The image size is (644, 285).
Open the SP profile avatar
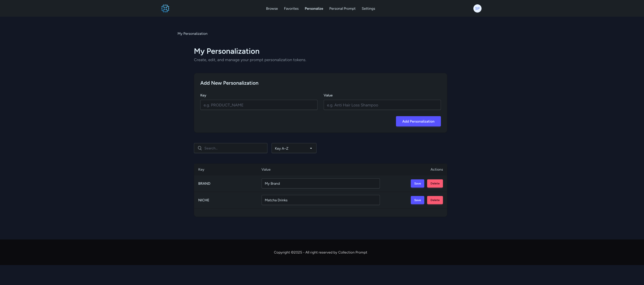477,8
